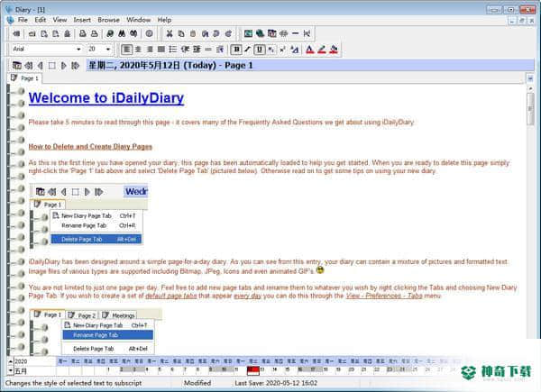Toggle Underline formatting button

click(259, 50)
